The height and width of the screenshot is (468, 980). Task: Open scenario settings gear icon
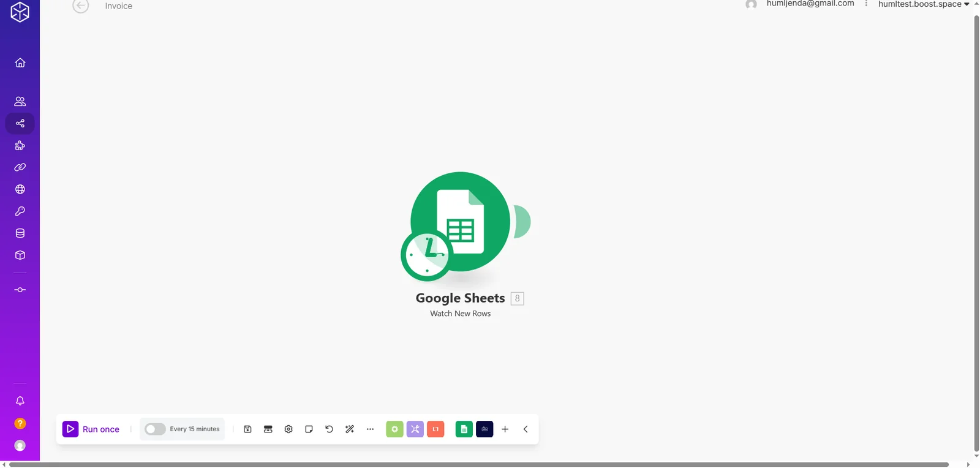pos(288,429)
